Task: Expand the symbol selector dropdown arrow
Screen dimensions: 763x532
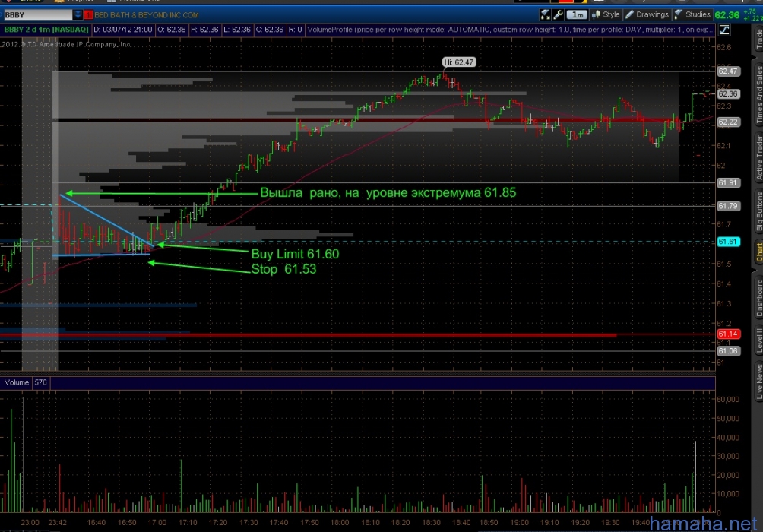Action: (x=78, y=15)
